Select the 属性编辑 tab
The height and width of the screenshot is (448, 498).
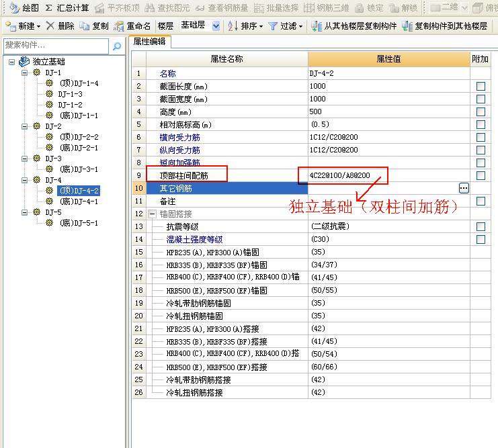click(150, 41)
